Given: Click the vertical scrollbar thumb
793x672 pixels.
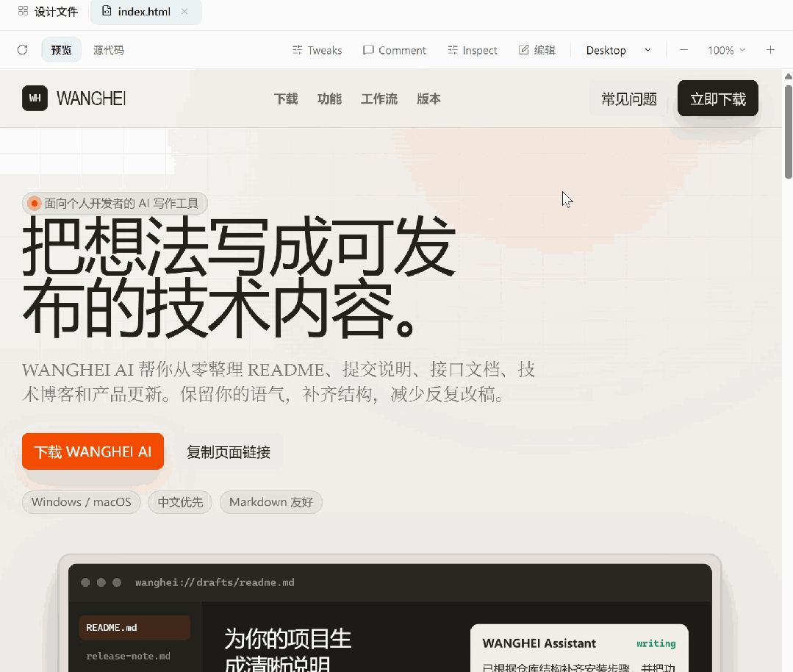Looking at the screenshot, I should 789,132.
